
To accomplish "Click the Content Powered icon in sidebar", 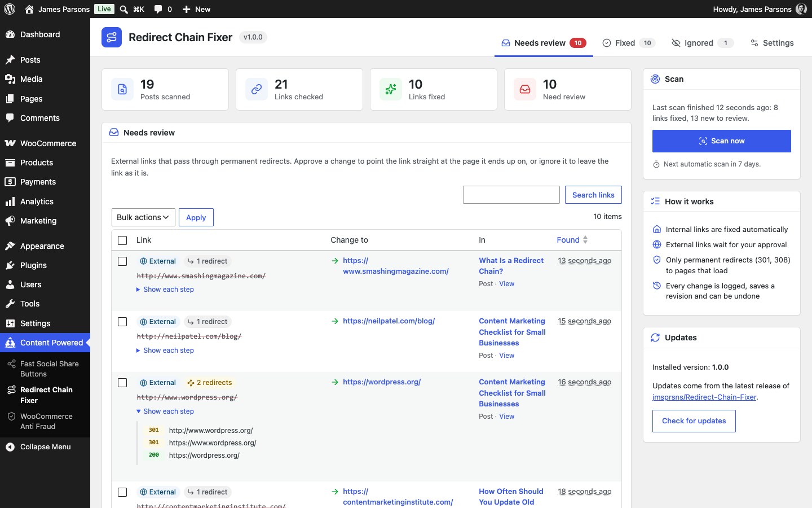I will pyautogui.click(x=10, y=343).
